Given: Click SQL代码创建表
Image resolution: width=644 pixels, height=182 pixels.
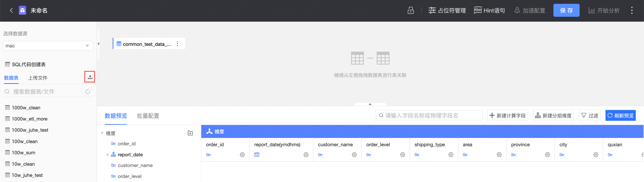Looking at the screenshot, I should coord(25,64).
